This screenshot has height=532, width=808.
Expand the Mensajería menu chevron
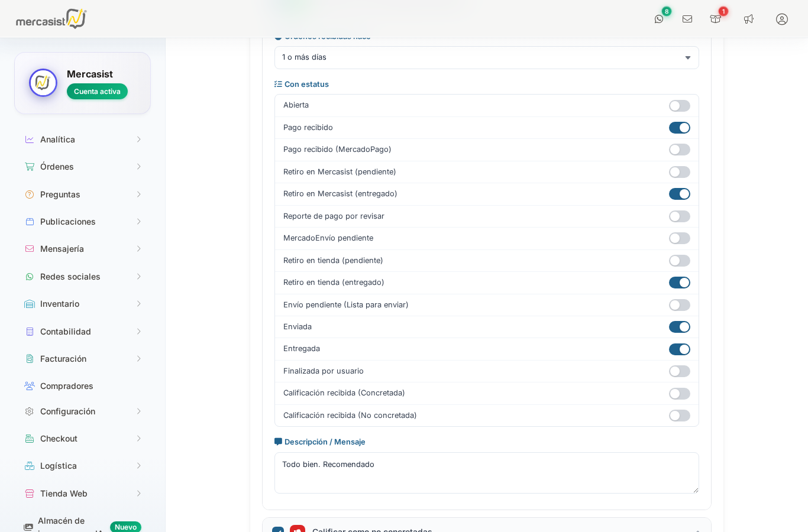pyautogui.click(x=139, y=249)
